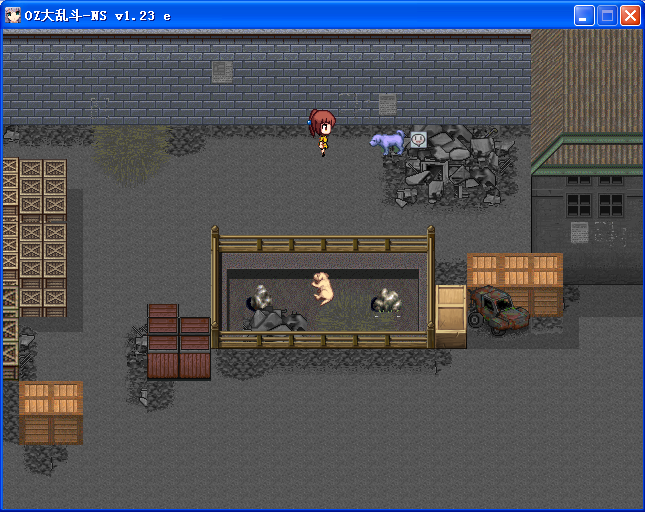
Task: Click the red shipping containers stack
Action: click(179, 341)
